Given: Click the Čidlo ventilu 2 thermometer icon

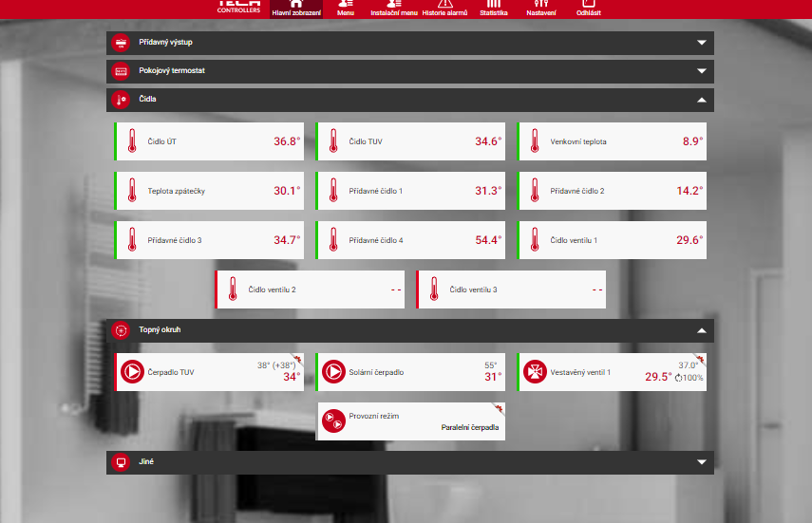Looking at the screenshot, I should tap(233, 289).
